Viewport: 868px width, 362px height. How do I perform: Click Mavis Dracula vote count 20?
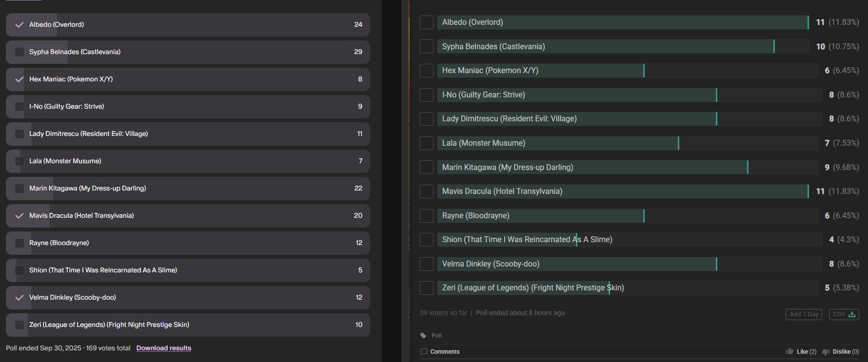[358, 215]
